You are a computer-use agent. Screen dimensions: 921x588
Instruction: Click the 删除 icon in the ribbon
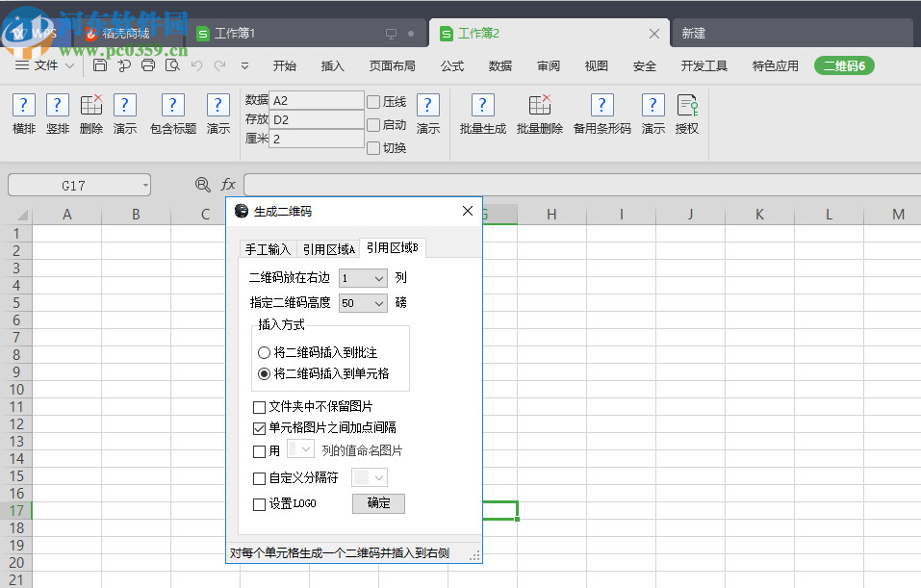[x=90, y=114]
